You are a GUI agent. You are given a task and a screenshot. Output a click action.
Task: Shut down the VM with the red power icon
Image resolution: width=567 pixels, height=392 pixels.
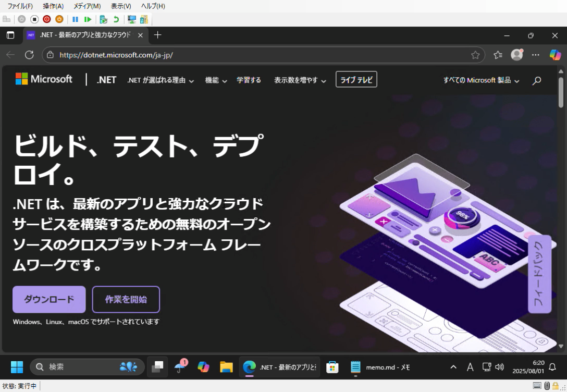(x=47, y=19)
